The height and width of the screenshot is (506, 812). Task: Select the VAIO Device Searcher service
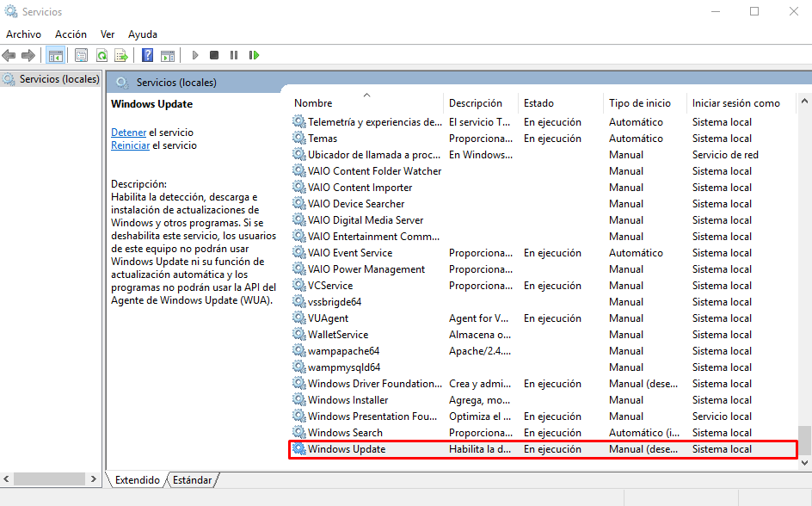click(543, 204)
